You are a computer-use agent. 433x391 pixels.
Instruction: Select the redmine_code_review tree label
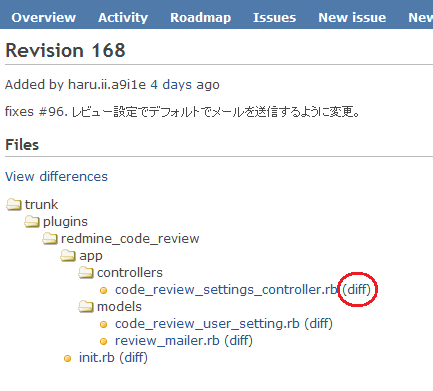[130, 239]
